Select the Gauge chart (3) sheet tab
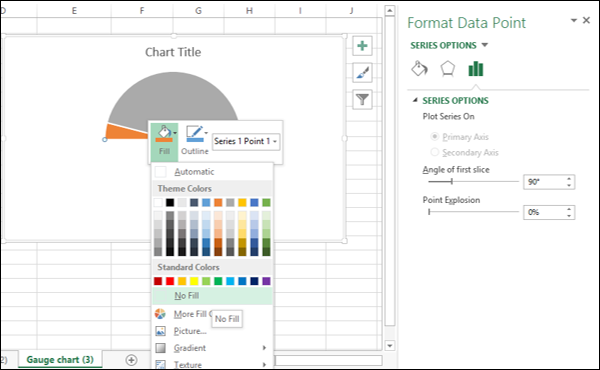600x370 pixels. point(60,360)
